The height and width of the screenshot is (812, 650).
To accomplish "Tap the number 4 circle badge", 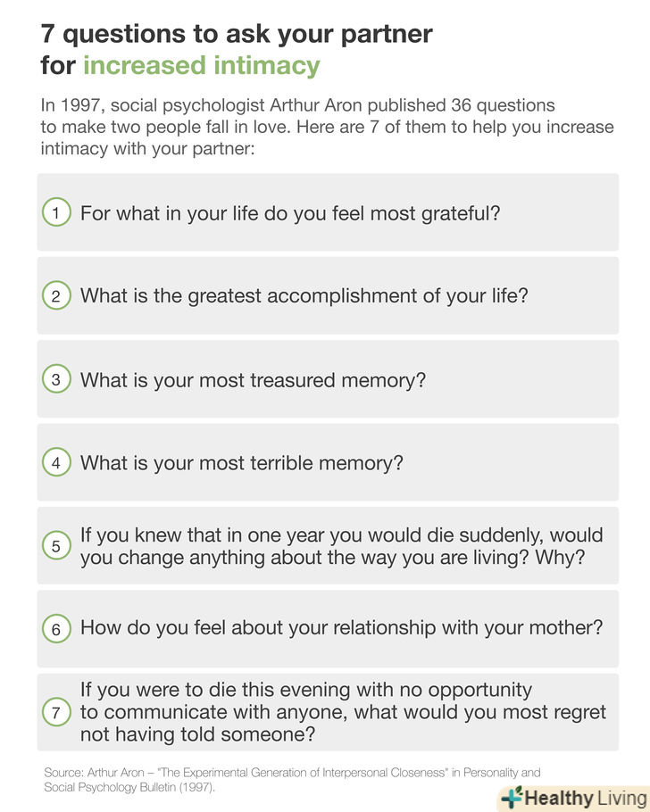I will 55,463.
